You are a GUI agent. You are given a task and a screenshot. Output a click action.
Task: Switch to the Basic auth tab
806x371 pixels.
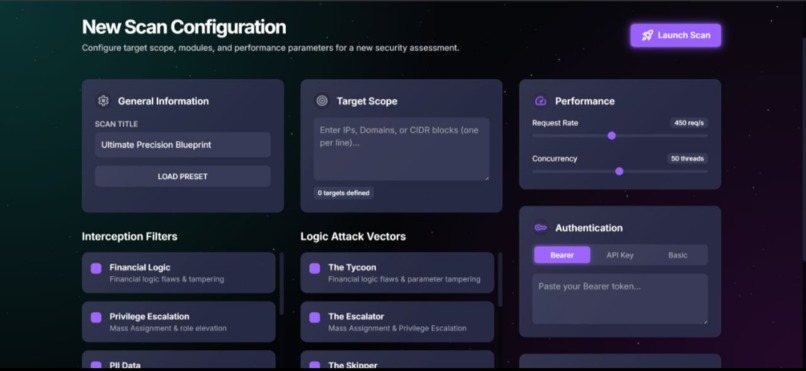677,255
